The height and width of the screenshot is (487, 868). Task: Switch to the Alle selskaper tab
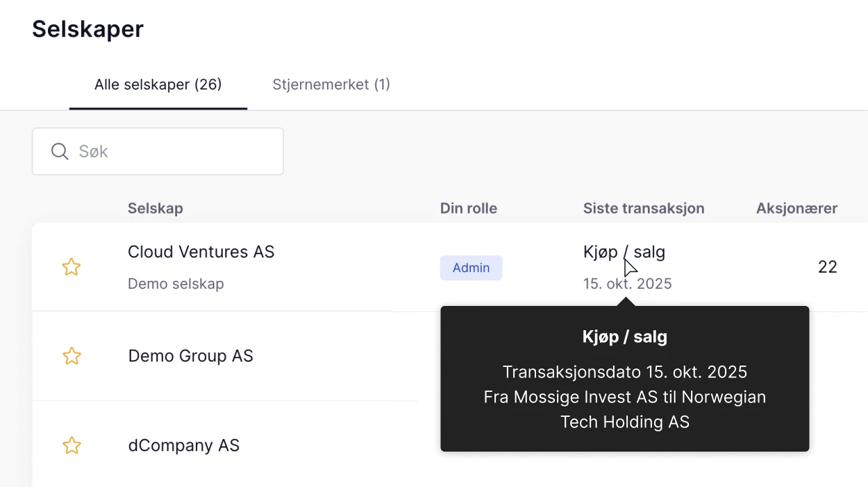coord(158,85)
